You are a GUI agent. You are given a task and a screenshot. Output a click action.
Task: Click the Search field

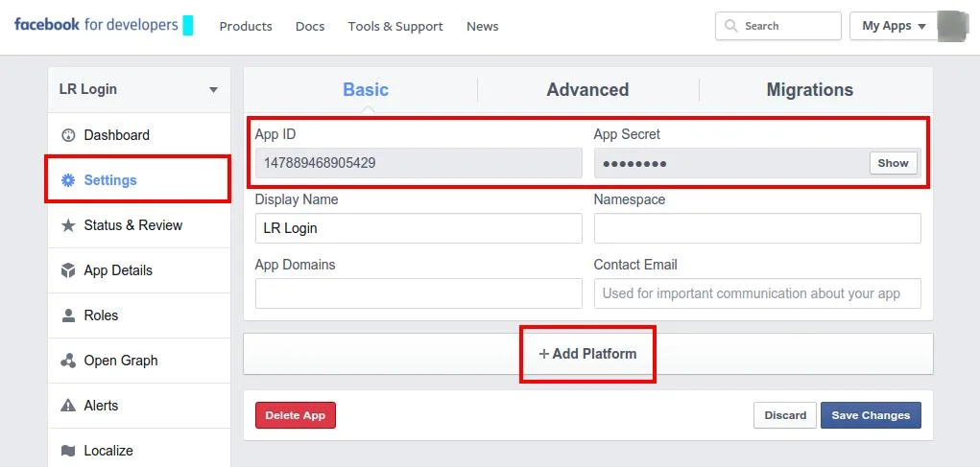[x=778, y=26]
